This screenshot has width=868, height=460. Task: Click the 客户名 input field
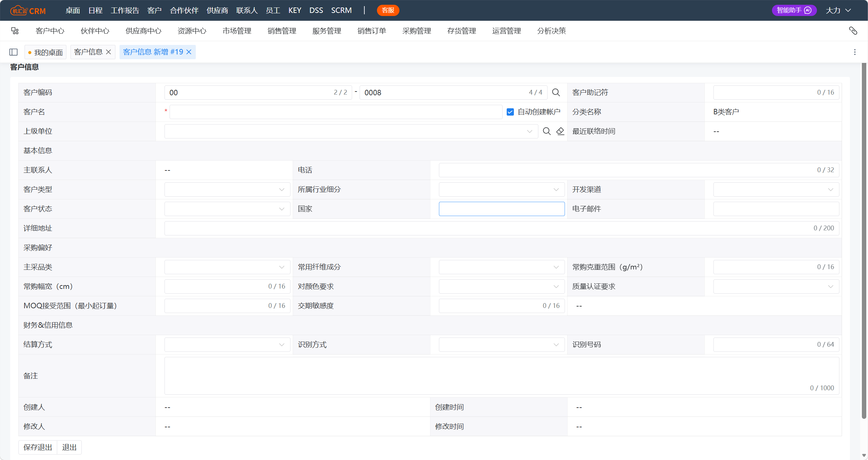336,112
